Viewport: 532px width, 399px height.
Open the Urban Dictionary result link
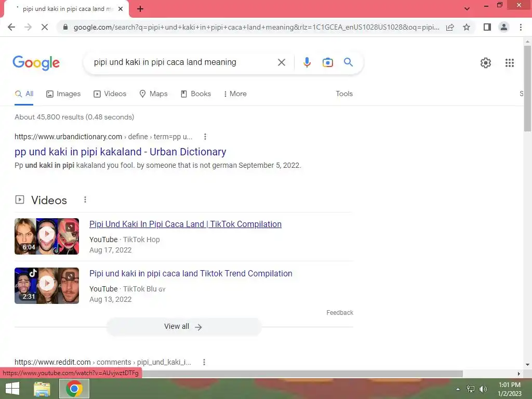121,152
